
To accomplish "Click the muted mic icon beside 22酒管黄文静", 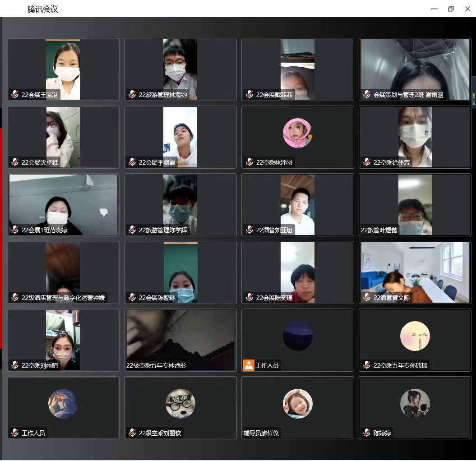I will 367,298.
